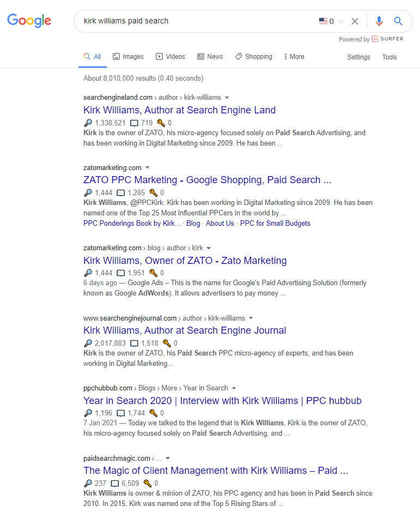420x512 pixels.
Task: Open Kirk Williams, Author at Search Engine Land
Action: [x=179, y=110]
